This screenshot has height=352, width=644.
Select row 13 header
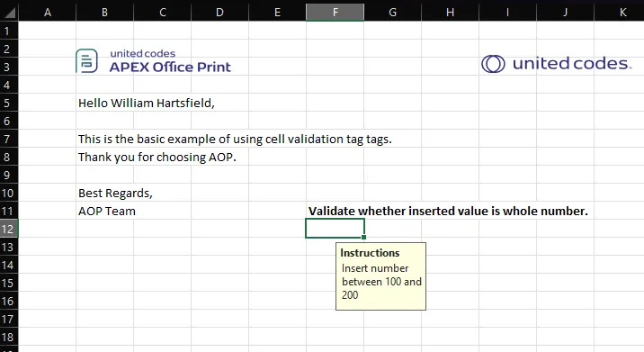click(x=9, y=247)
